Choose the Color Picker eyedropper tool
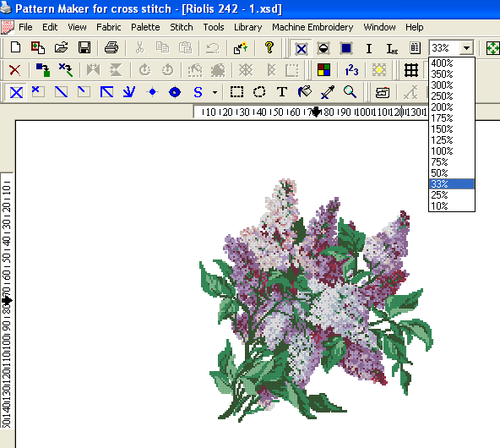Viewport: 500px width, 448px height. 327,92
